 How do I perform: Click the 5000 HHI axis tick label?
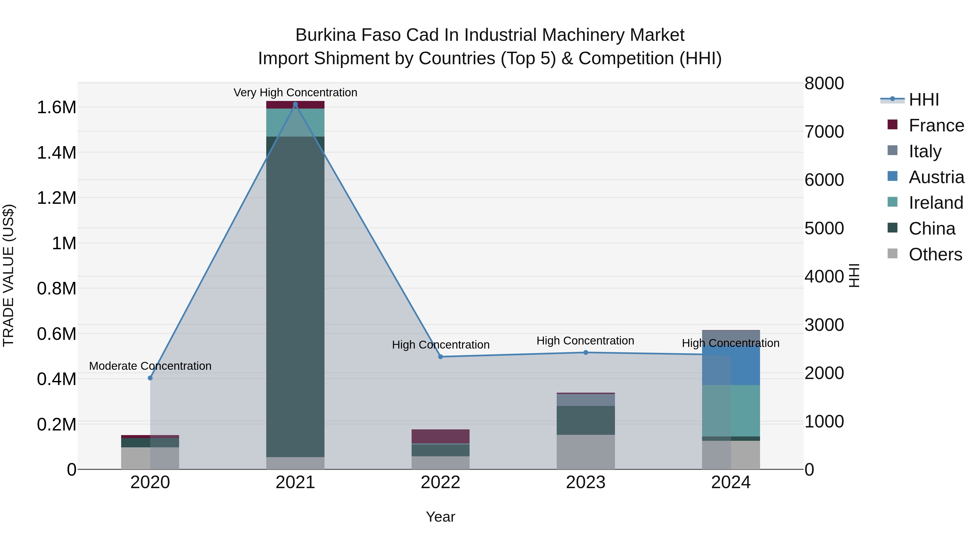click(x=824, y=228)
